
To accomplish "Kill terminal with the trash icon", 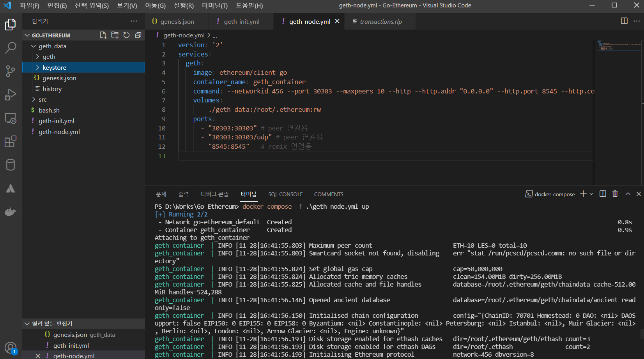I will (615, 194).
